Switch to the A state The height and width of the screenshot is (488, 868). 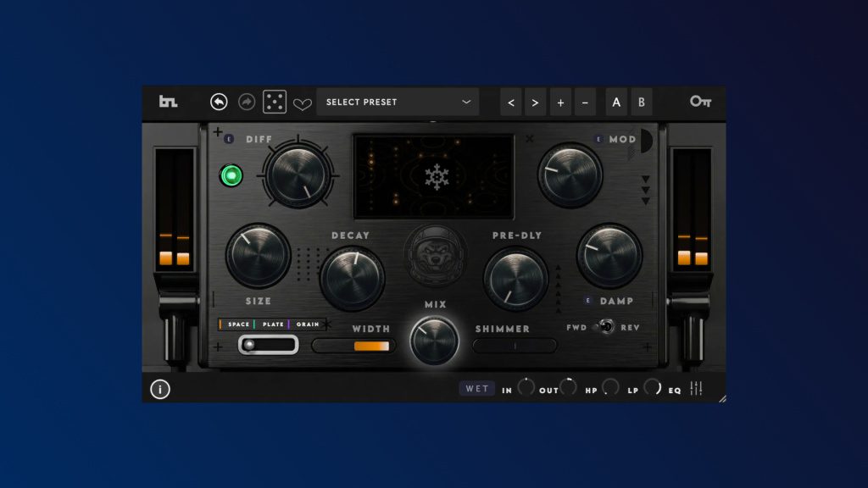pos(616,102)
